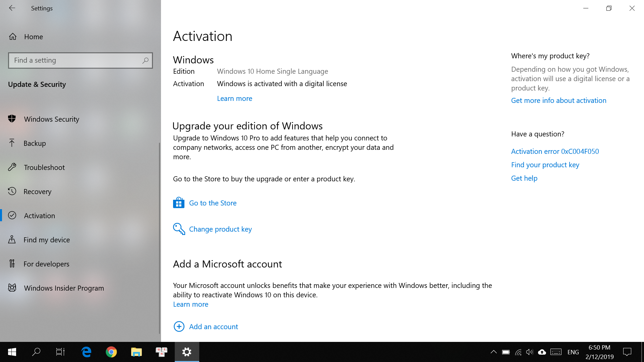Screen dimensions: 644x362
Task: Open the Troubleshoot section
Action: (44, 167)
